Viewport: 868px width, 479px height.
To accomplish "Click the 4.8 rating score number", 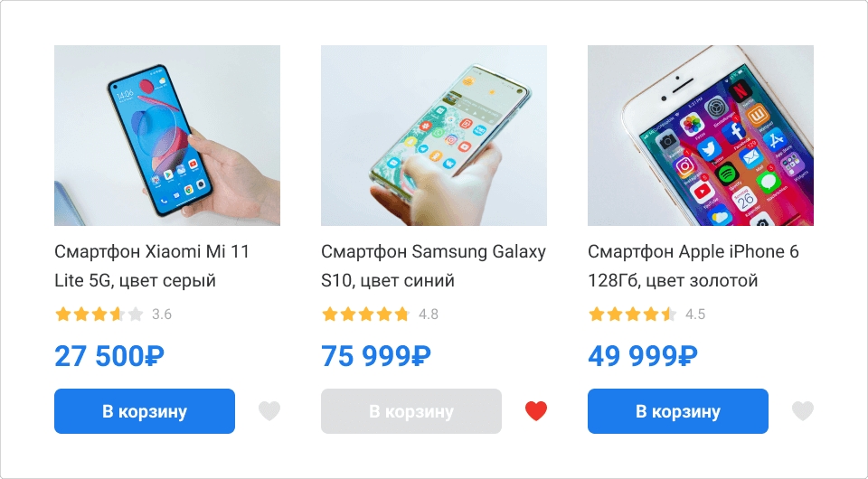I will click(x=429, y=315).
